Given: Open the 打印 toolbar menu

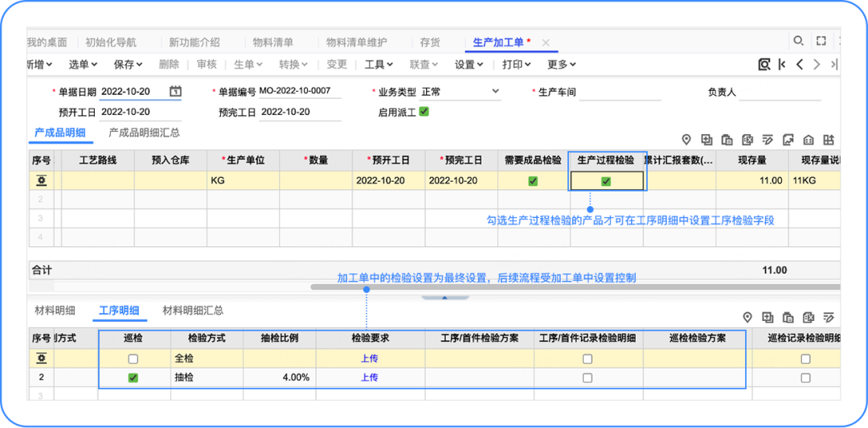Looking at the screenshot, I should (516, 64).
